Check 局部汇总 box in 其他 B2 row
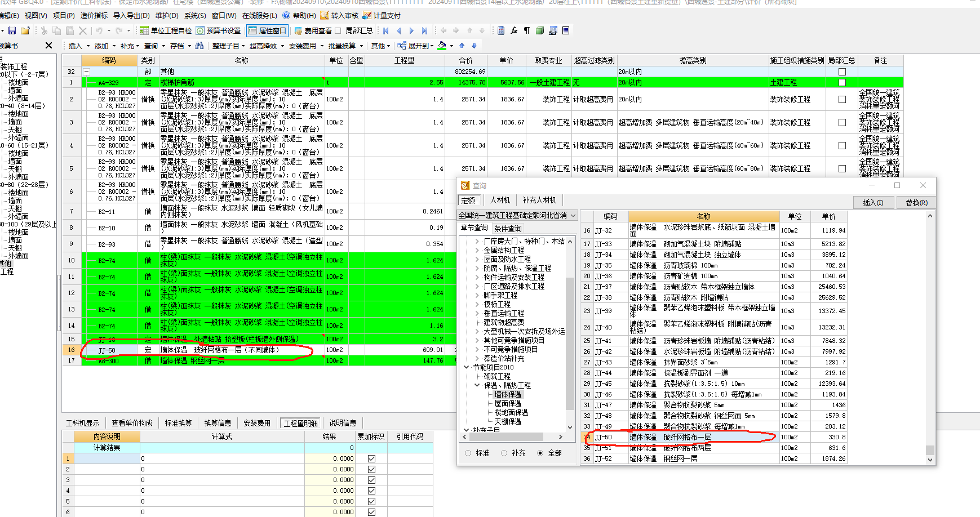 click(842, 72)
